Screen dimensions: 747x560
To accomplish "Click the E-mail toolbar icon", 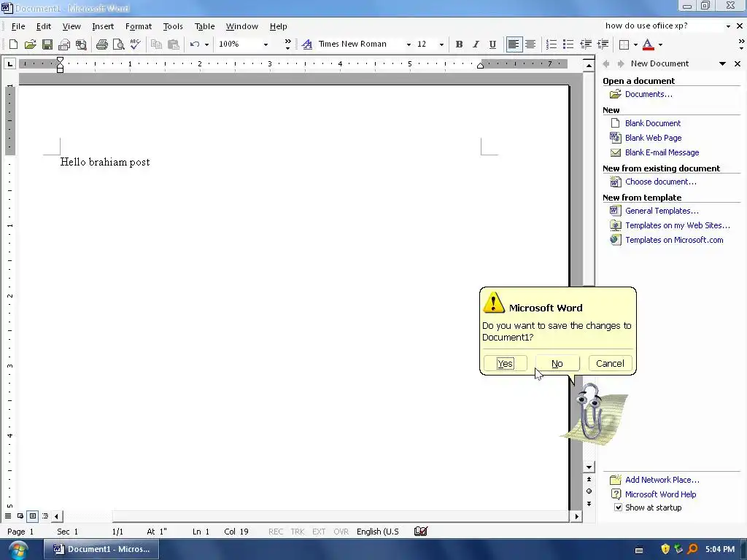I will 64,44.
